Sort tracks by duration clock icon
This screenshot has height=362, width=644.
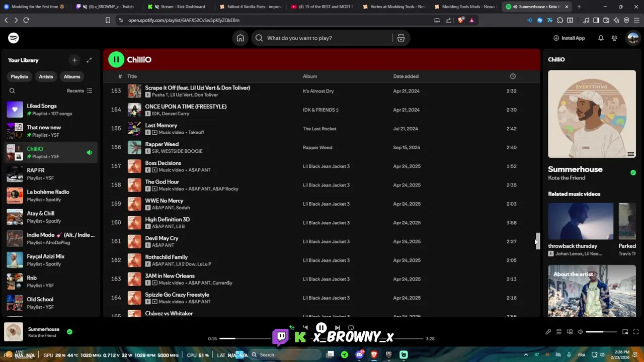tap(513, 76)
